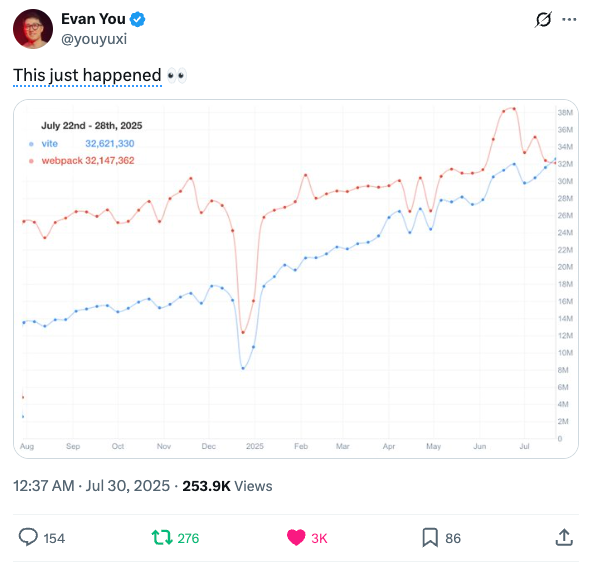Open the @youyuxi handle link
Image resolution: width=590 pixels, height=562 pixels.
(94, 39)
